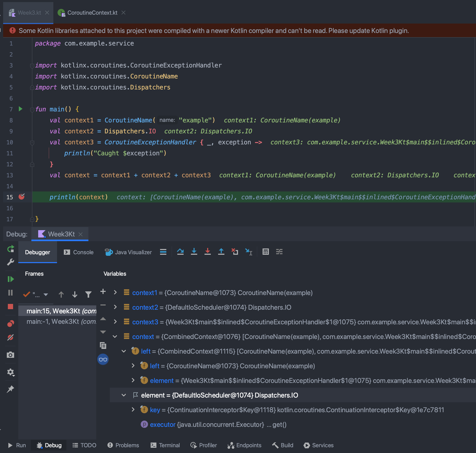Viewport: 476px width, 453px height.
Task: Pin the debug tab
Action: click(10, 389)
